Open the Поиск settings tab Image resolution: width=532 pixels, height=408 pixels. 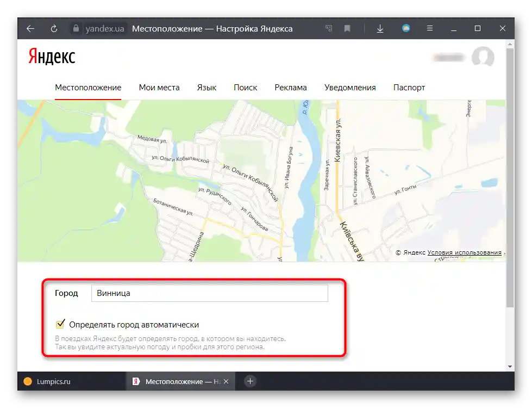[x=245, y=88]
